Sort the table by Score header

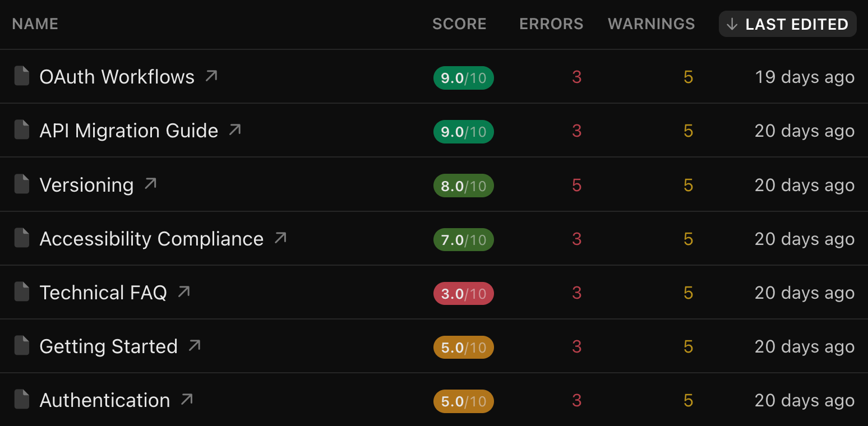coord(459,24)
